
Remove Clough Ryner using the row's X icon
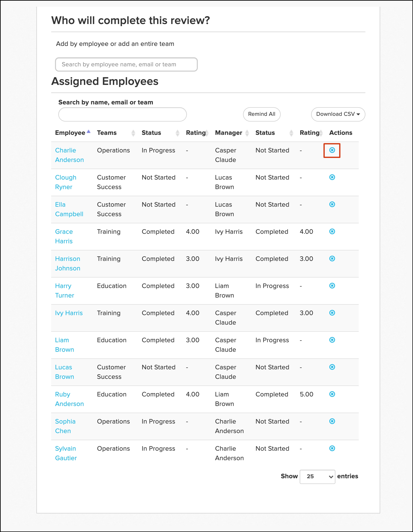point(332,177)
